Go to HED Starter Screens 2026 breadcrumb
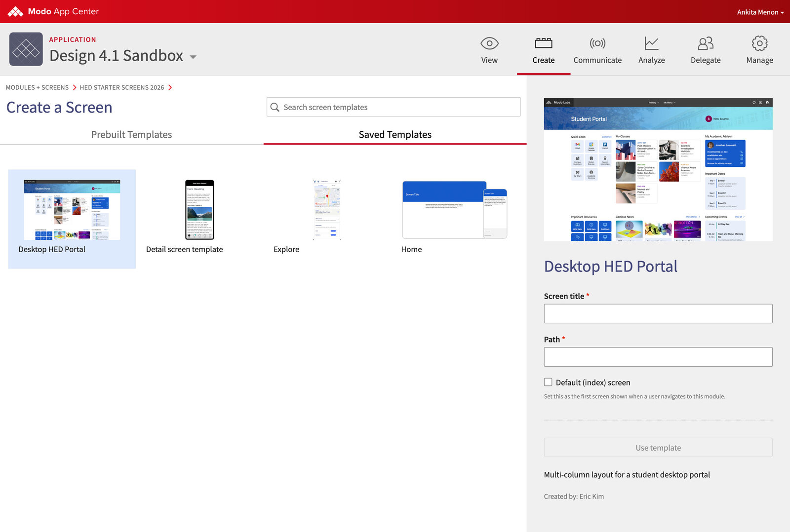Screen dimensions: 790x532 pyautogui.click(x=122, y=87)
